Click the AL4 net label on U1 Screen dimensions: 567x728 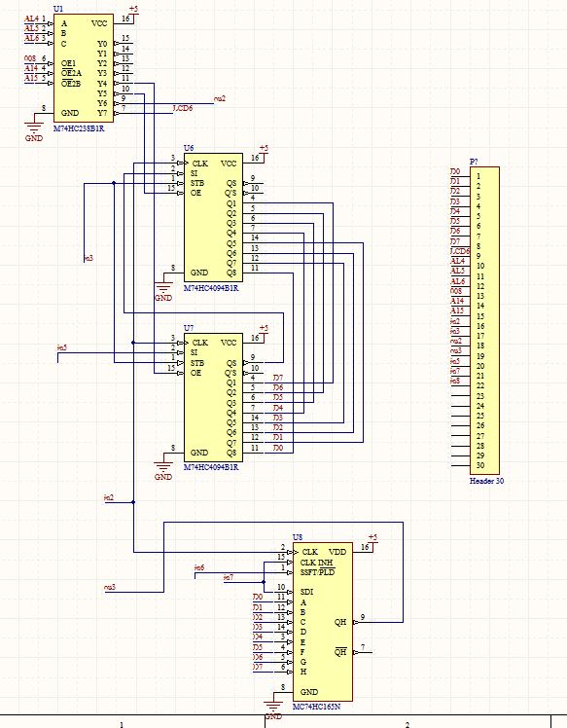click(31, 18)
